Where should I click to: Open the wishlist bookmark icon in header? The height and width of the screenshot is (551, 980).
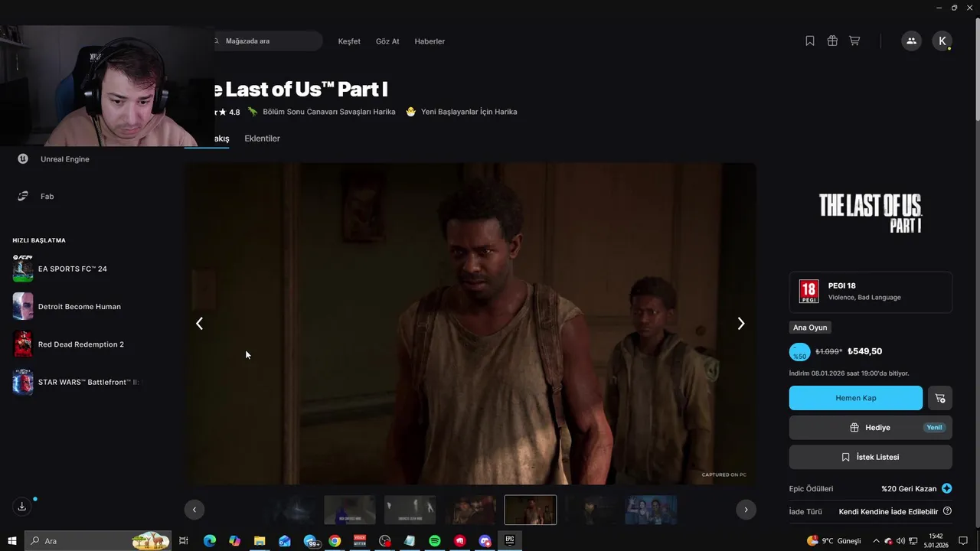click(810, 41)
